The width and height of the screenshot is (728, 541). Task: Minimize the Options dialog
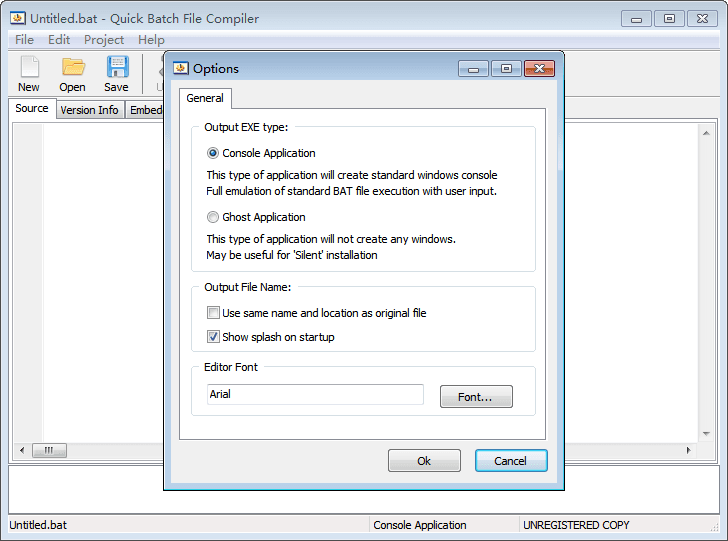[473, 69]
